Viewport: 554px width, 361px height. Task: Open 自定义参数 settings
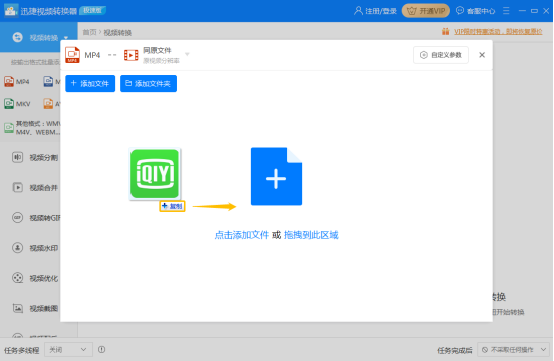(x=441, y=55)
